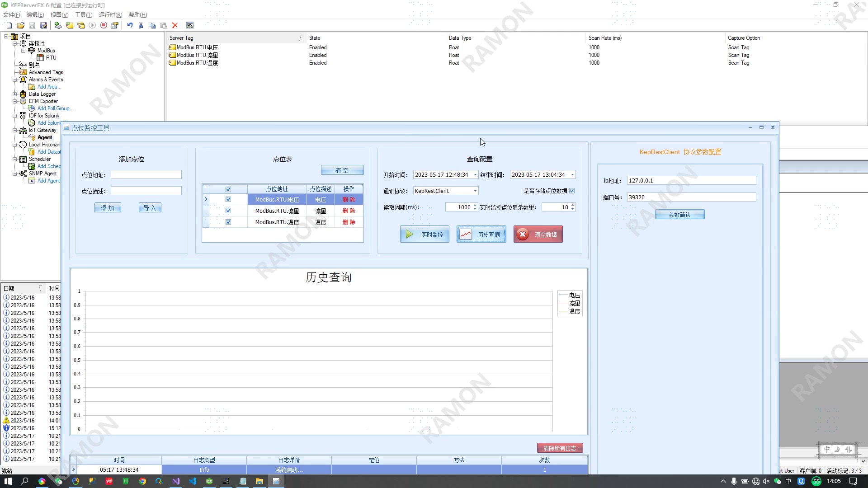Click the Open Project folder icon
868x488 pixels.
click(x=21, y=25)
